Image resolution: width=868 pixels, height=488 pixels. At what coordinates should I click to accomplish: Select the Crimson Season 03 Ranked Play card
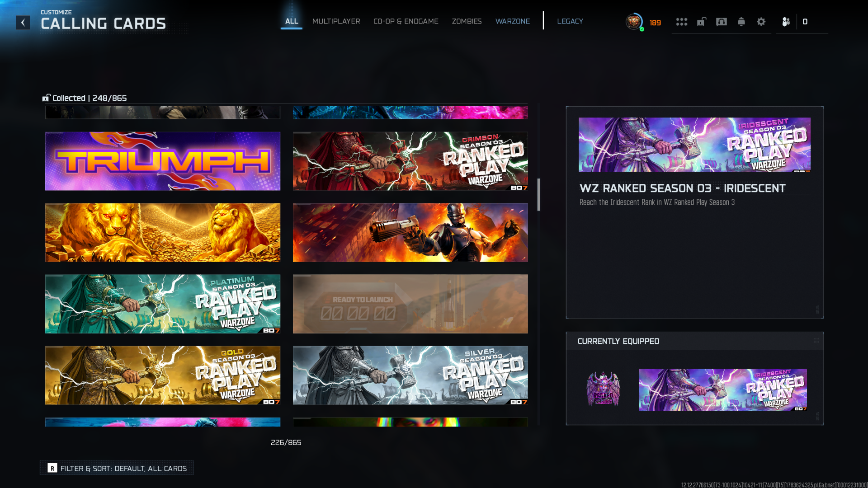tap(410, 161)
